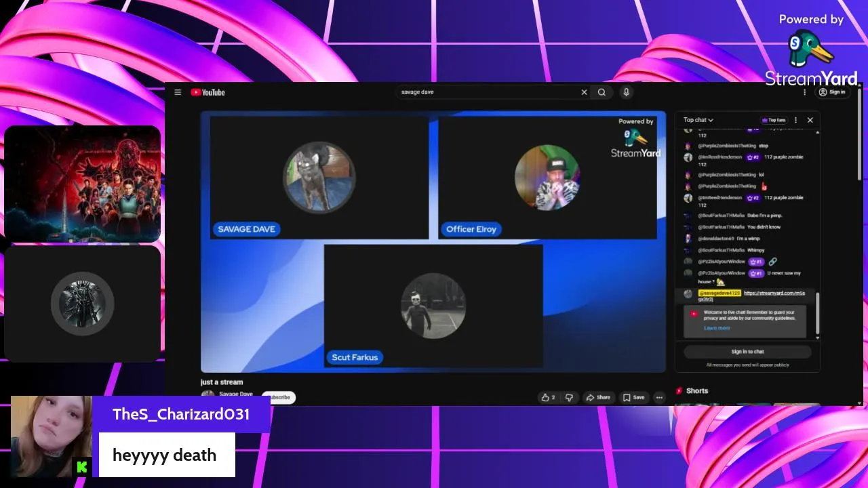This screenshot has height=488, width=868.
Task: Click the house emoji in Pz2isAtyourWindow's message
Action: click(720, 282)
